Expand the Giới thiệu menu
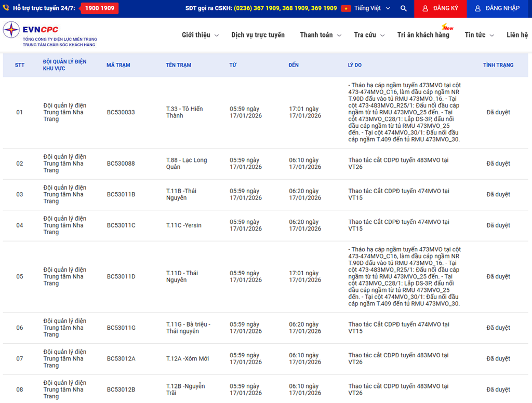This screenshot has width=532, height=403. [x=200, y=35]
